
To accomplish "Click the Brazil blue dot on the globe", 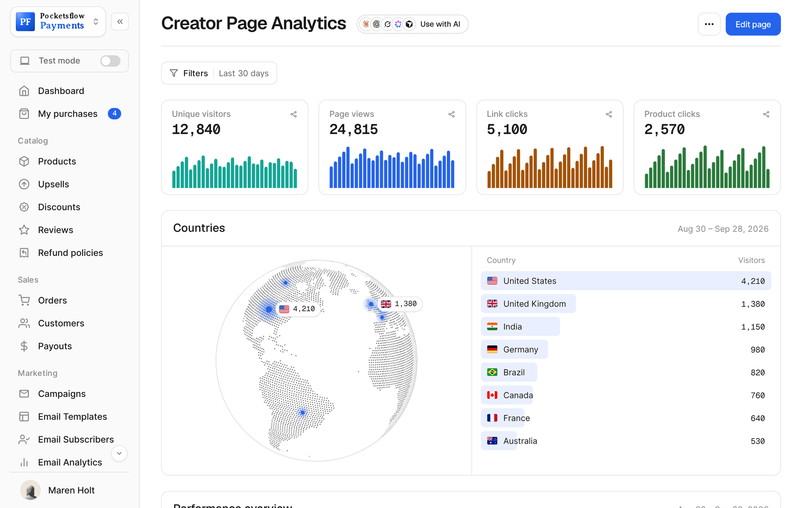I will point(303,412).
